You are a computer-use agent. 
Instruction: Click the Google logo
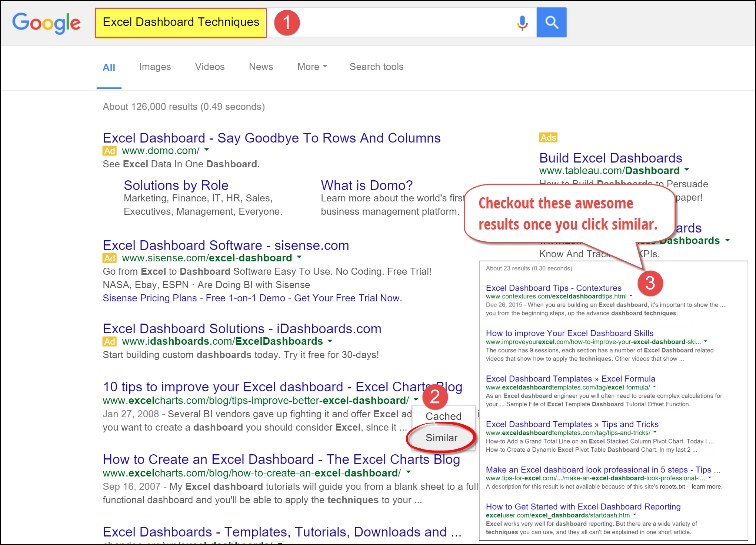pos(46,23)
